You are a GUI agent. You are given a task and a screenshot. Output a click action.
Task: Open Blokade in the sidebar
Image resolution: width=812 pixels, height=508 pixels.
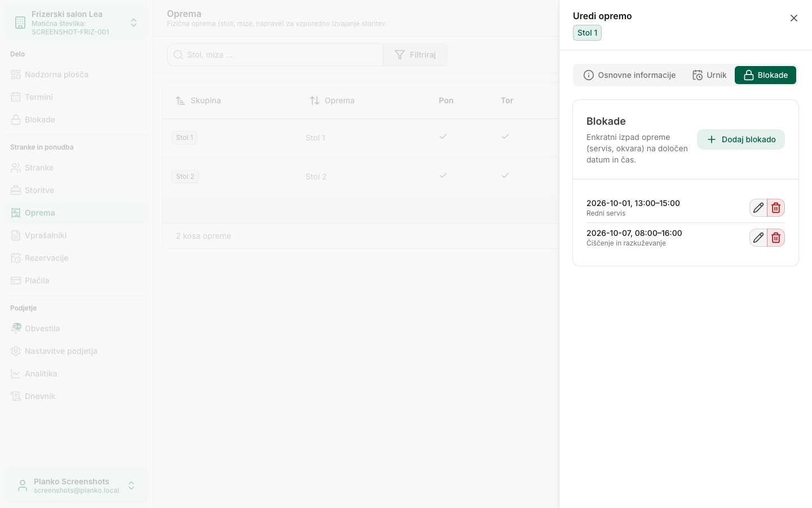pyautogui.click(x=77, y=120)
